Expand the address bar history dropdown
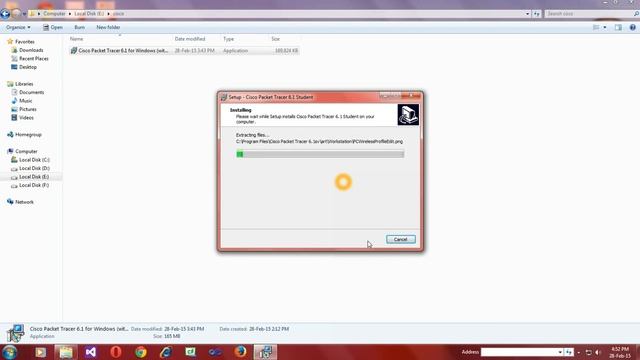This screenshot has width=640, height=360. point(527,14)
